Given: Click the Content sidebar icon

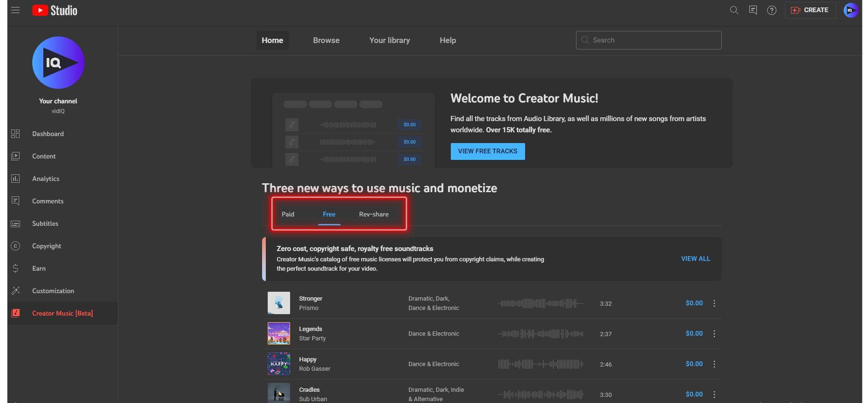Looking at the screenshot, I should point(15,156).
